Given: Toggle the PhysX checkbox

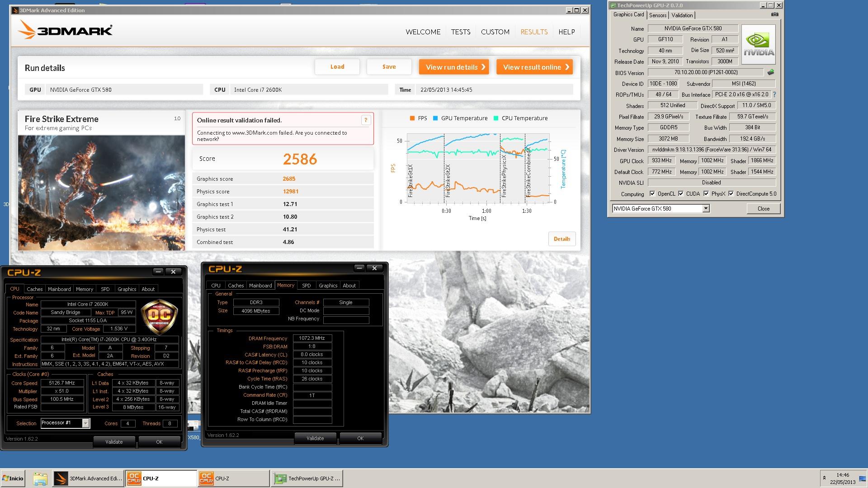Looking at the screenshot, I should point(706,193).
